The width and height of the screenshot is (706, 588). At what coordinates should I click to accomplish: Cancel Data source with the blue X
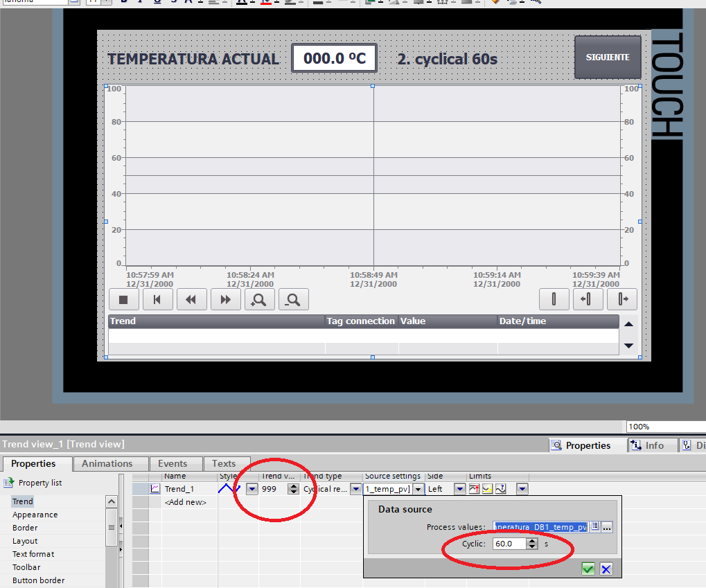click(606, 569)
